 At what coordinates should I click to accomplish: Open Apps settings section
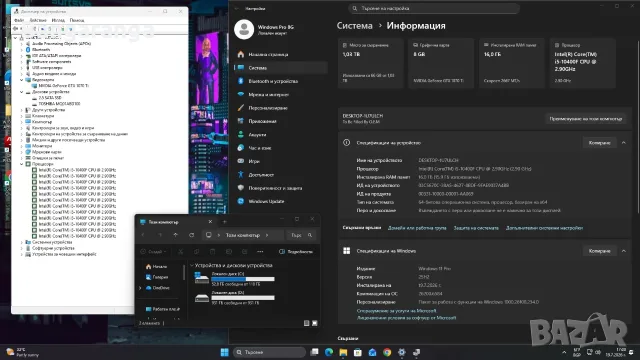point(262,121)
